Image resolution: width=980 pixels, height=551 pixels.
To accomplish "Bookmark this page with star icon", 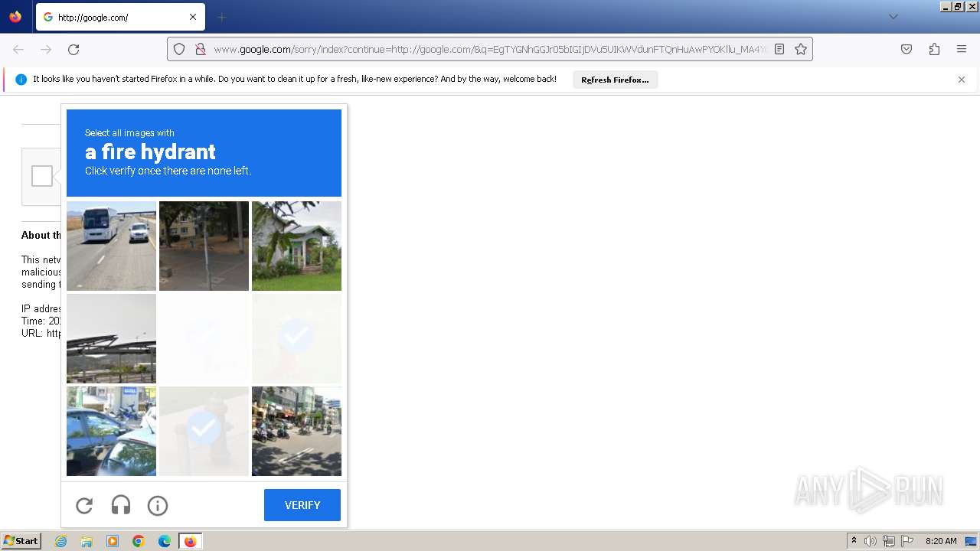I will (801, 49).
